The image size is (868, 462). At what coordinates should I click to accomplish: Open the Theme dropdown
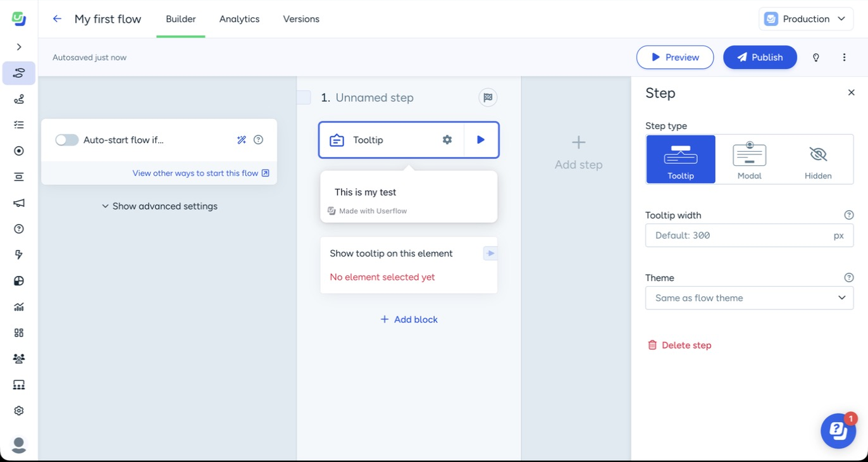(749, 298)
